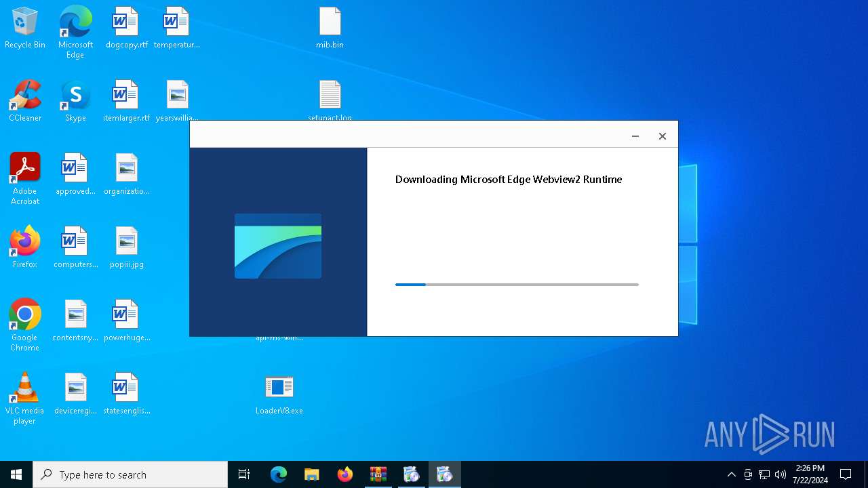Close the Webview2 installer window
This screenshot has width=868, height=488.
663,136
